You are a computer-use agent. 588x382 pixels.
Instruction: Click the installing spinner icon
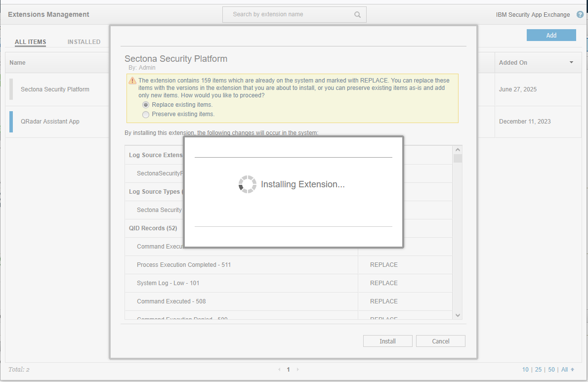coord(248,184)
